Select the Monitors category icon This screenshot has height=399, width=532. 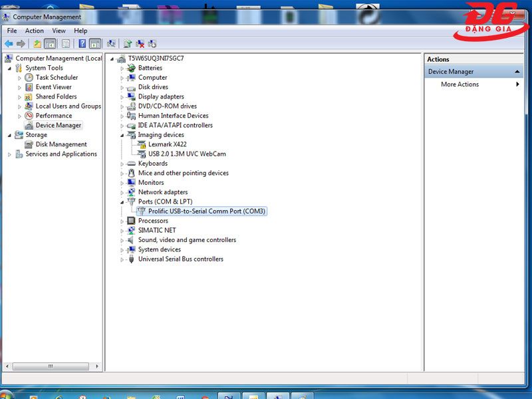131,182
